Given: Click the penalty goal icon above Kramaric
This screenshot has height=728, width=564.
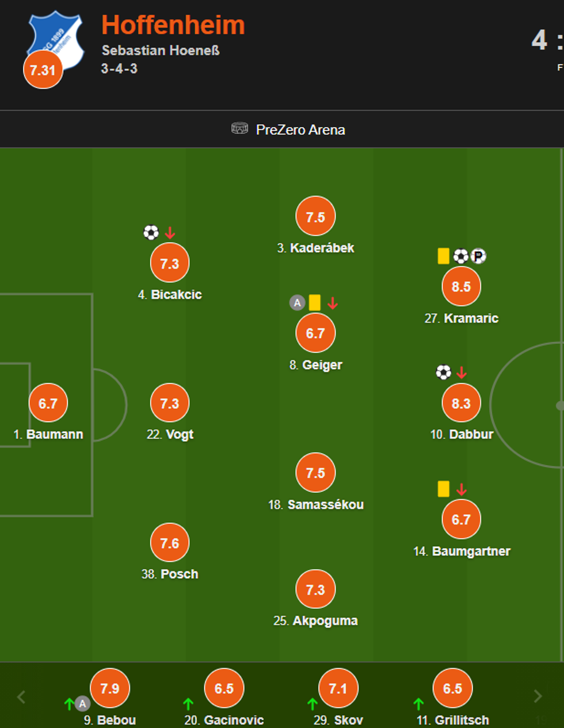Looking at the screenshot, I should click(478, 256).
